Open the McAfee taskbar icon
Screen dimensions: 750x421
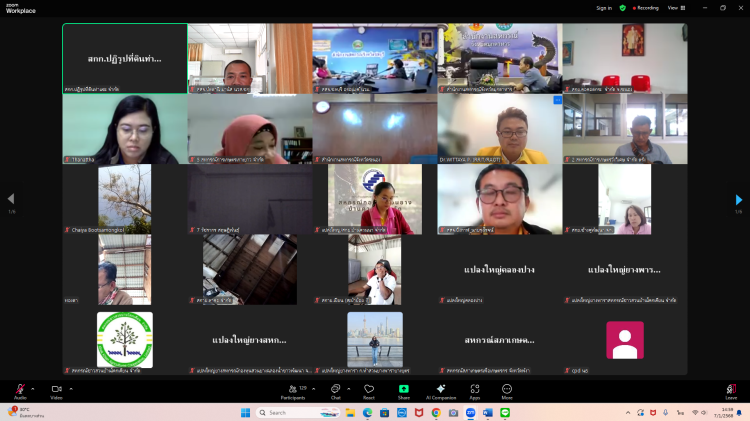tap(419, 412)
